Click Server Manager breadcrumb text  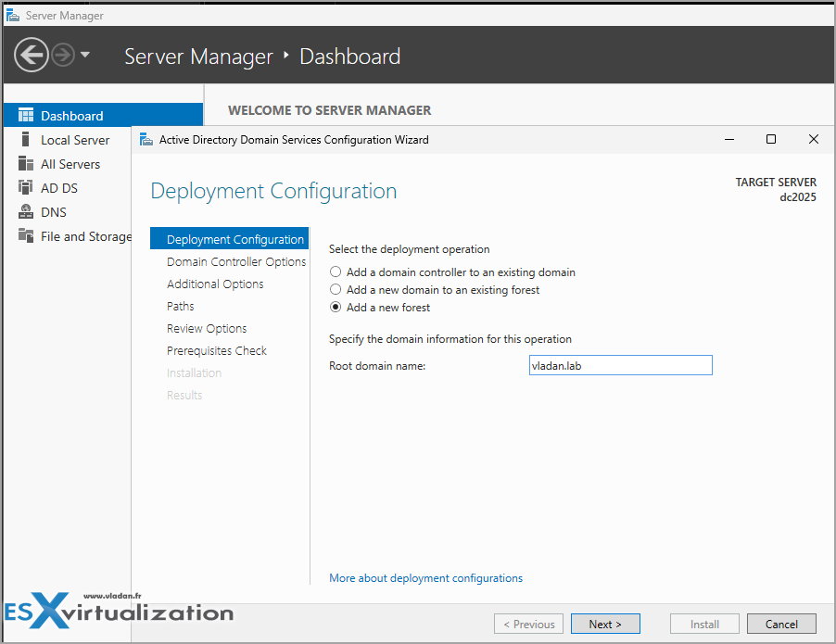tap(198, 57)
